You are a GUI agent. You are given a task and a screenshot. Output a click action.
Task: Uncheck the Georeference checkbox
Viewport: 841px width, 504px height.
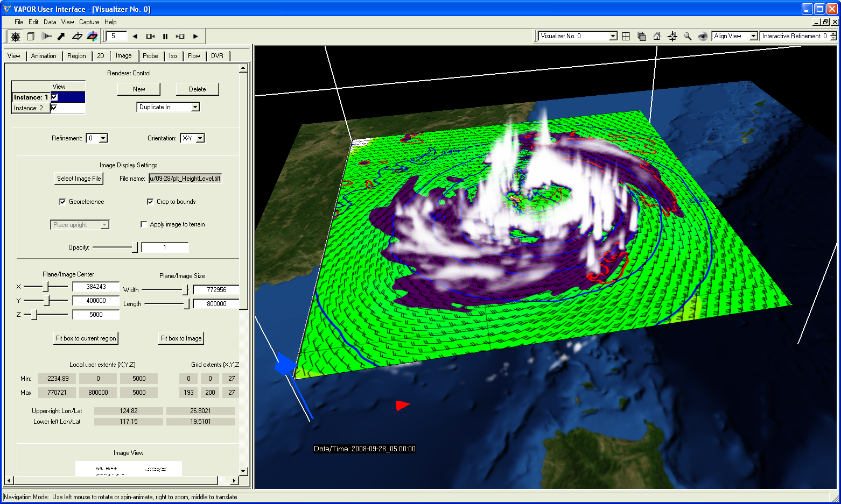click(62, 202)
